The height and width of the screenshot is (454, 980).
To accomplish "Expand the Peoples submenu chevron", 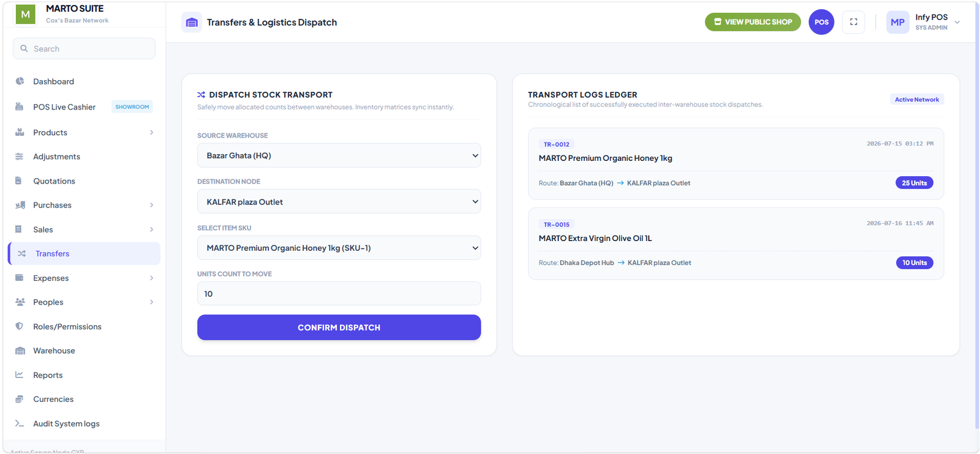I will (151, 302).
